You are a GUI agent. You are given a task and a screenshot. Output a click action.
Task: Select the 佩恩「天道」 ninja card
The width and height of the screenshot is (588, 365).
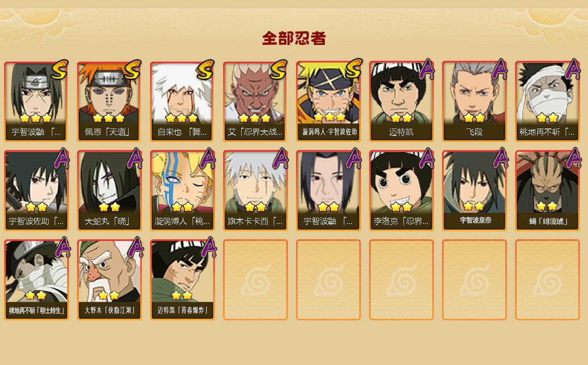pos(109,101)
